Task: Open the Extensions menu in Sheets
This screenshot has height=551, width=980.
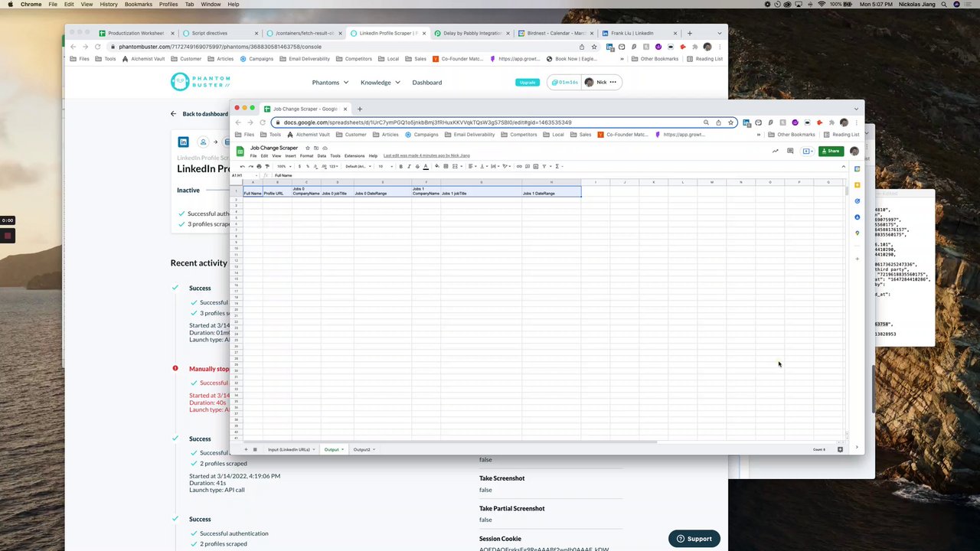Action: point(354,155)
